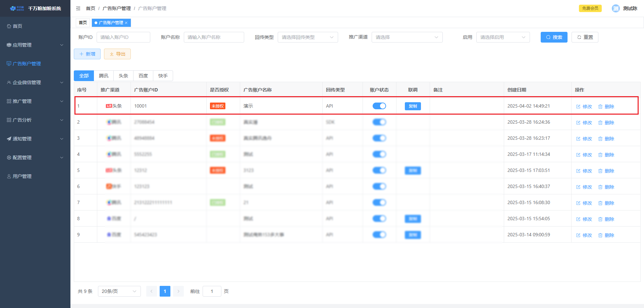Disable account status switch in row 5
644x308 pixels.
pos(379,170)
